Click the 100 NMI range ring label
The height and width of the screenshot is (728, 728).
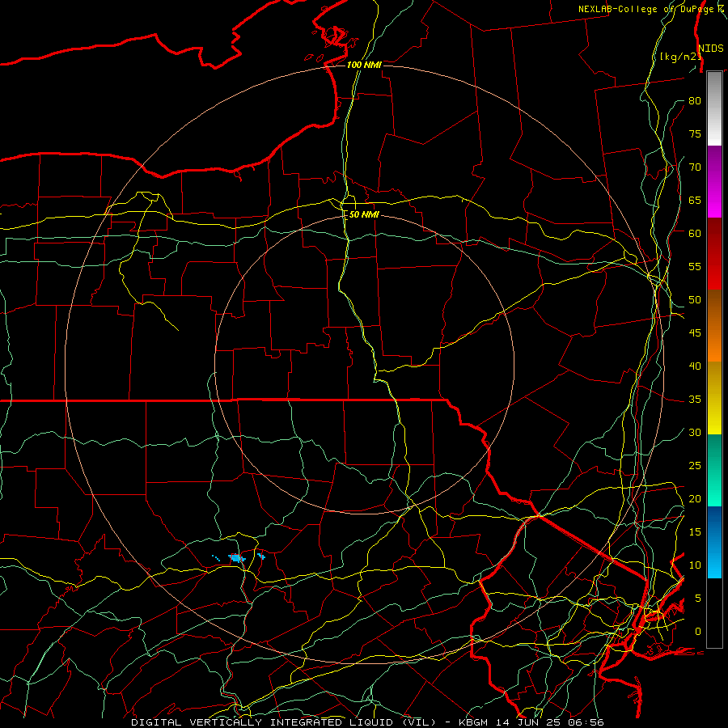click(x=364, y=65)
